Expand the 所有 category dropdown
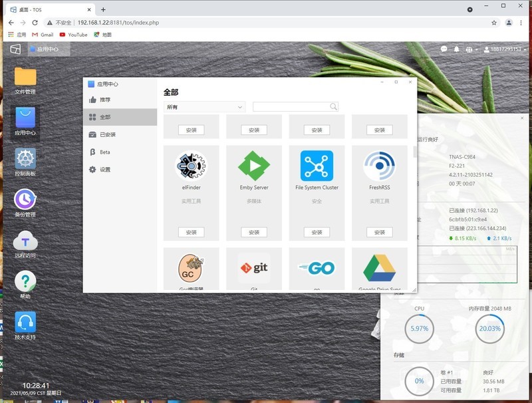 tap(204, 107)
